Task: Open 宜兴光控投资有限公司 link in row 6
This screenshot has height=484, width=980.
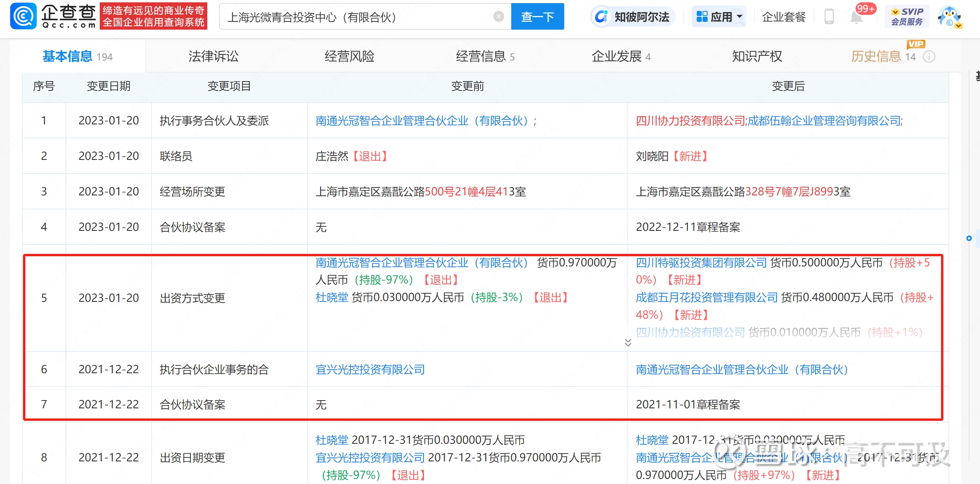Action: (x=370, y=369)
